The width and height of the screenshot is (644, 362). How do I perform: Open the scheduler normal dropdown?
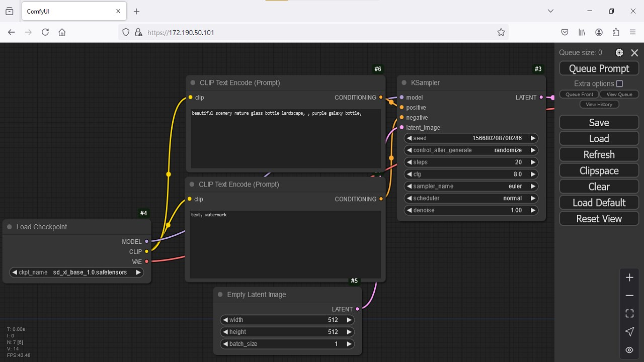[471, 198]
